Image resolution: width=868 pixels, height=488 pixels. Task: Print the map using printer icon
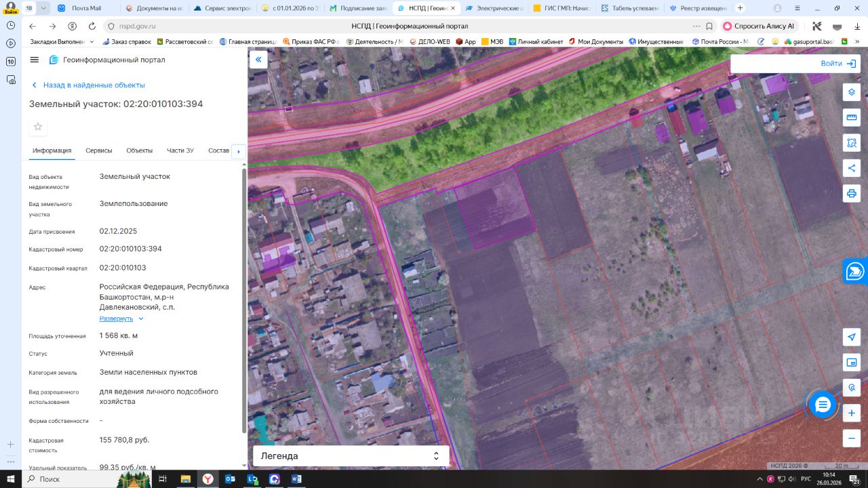pyautogui.click(x=852, y=193)
